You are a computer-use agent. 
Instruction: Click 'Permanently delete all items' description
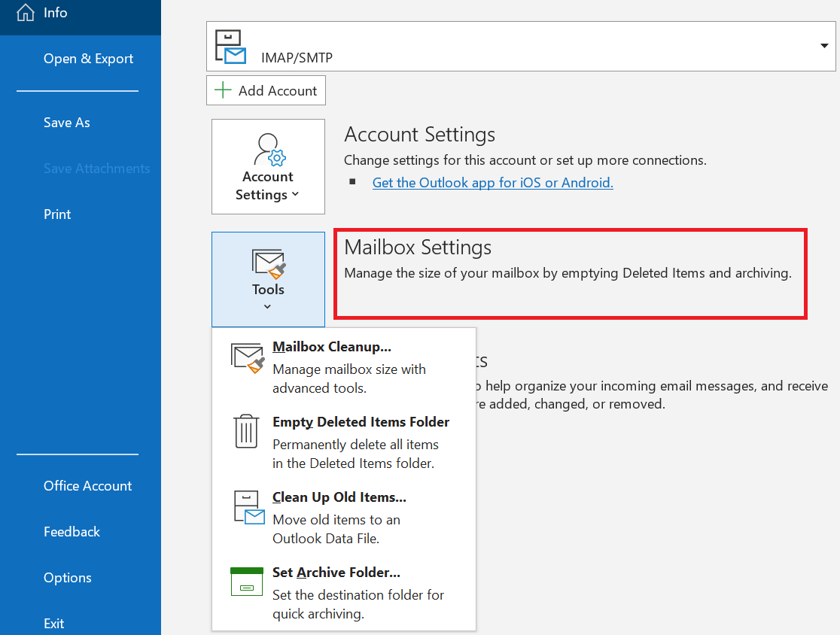(x=356, y=454)
